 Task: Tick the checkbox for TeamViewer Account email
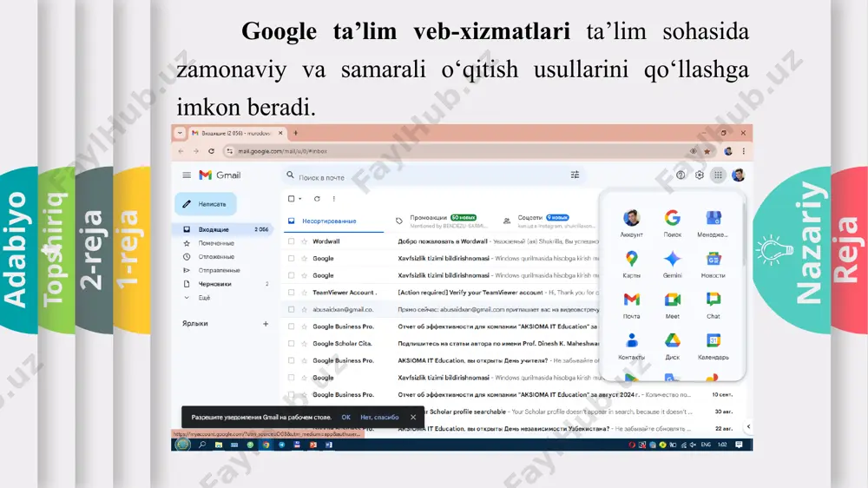(x=291, y=293)
